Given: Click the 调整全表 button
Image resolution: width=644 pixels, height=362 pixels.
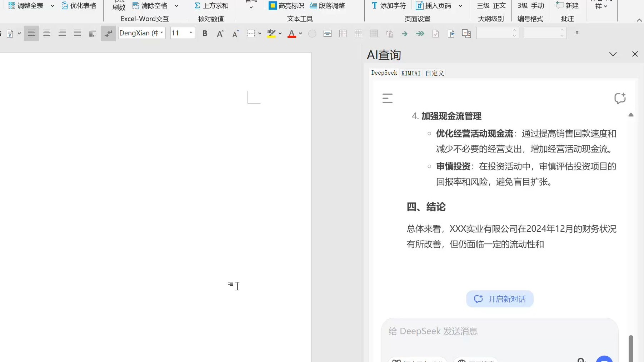Looking at the screenshot, I should click(26, 6).
